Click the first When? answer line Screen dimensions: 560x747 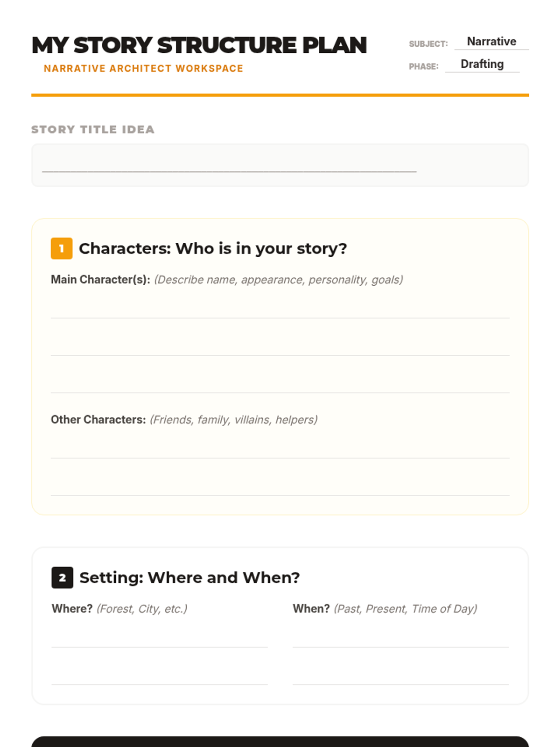[x=400, y=638]
